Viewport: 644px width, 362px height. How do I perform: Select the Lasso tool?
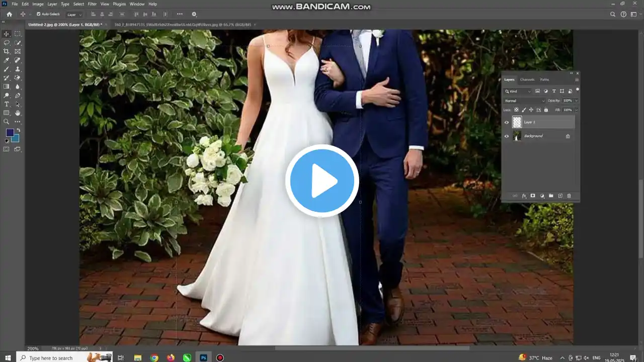click(x=7, y=43)
